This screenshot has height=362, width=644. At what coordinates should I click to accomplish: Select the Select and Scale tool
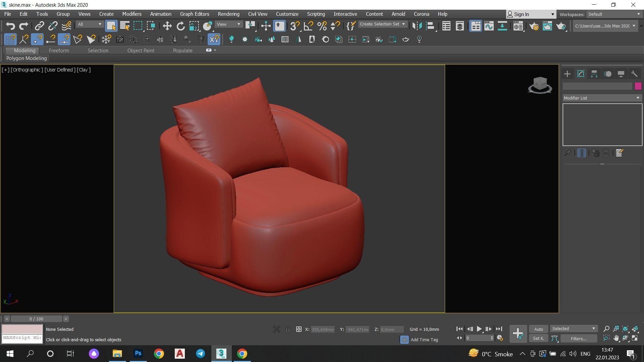click(x=194, y=26)
